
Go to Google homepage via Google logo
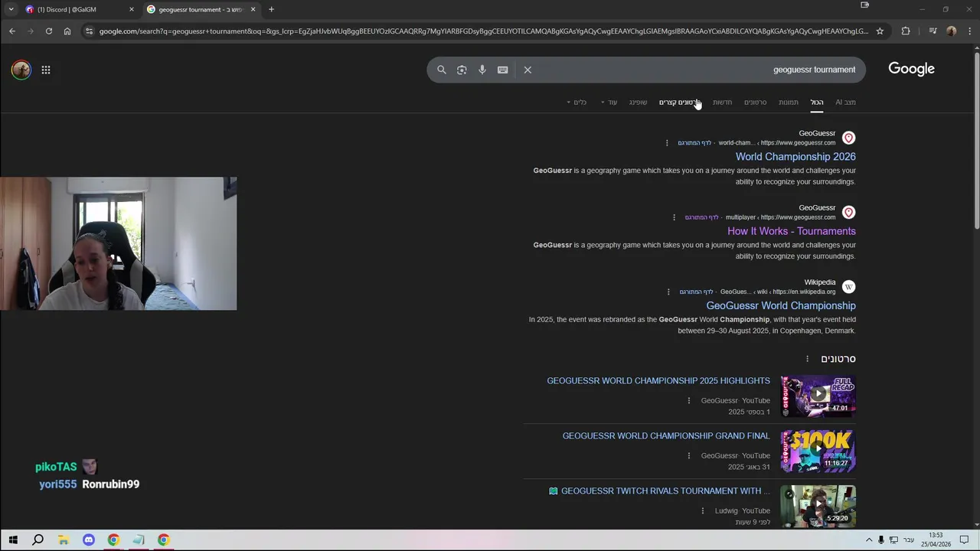[x=911, y=69]
